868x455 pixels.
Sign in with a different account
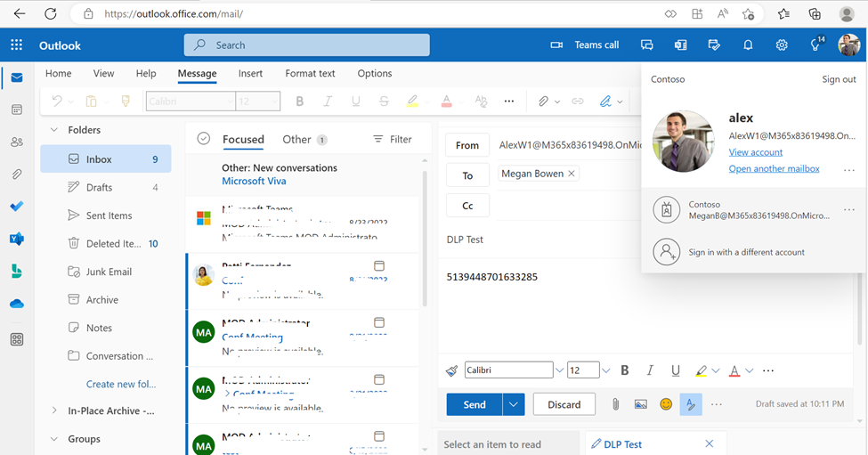click(746, 252)
